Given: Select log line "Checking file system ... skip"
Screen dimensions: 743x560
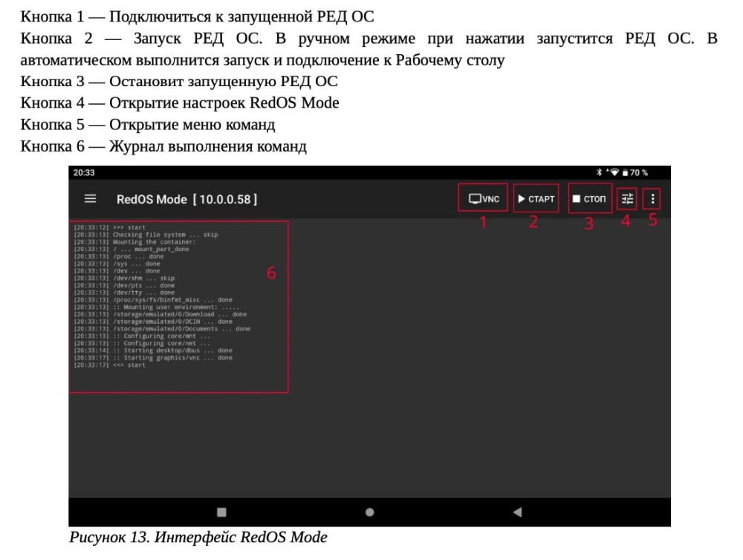Looking at the screenshot, I should (146, 235).
